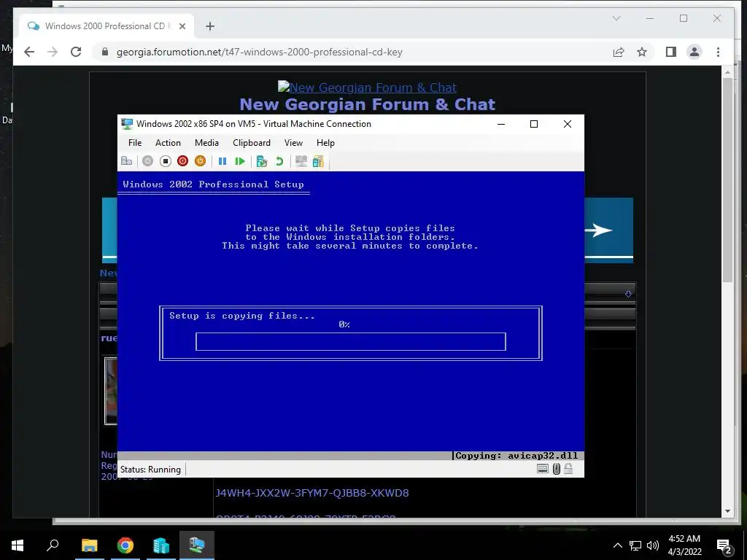Open the Help menu

325,143
